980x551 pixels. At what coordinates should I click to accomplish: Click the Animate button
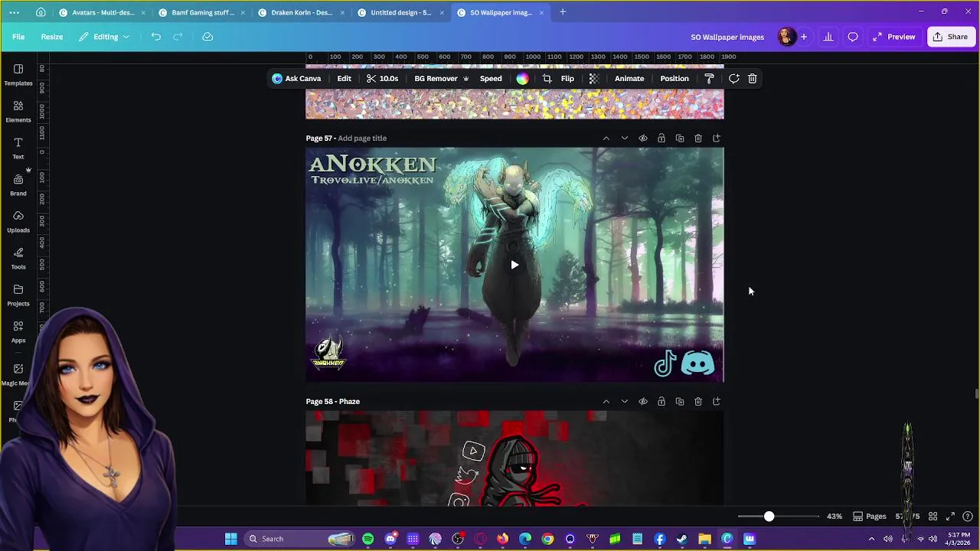[629, 79]
